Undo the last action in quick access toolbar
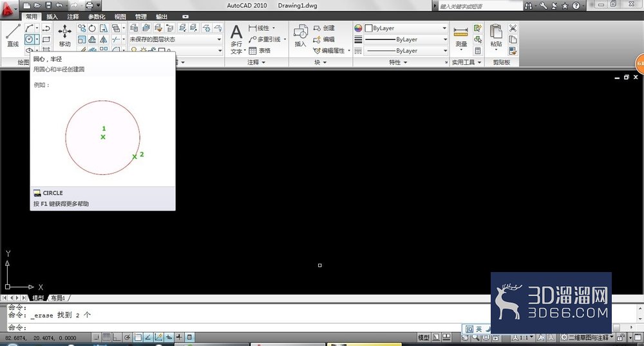This screenshot has height=346, width=644. click(59, 5)
